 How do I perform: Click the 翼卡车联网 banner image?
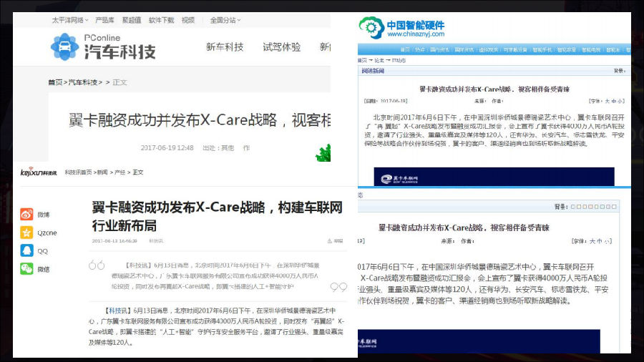[x=494, y=177]
